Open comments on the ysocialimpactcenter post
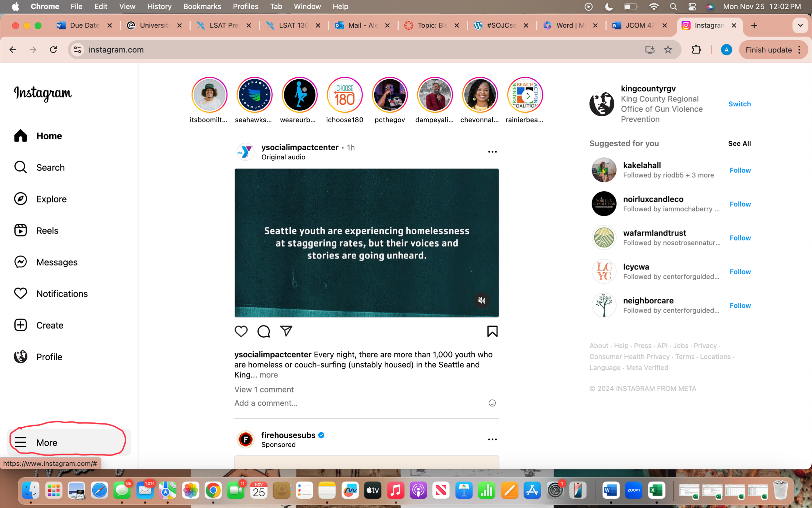The width and height of the screenshot is (812, 508). click(x=264, y=332)
